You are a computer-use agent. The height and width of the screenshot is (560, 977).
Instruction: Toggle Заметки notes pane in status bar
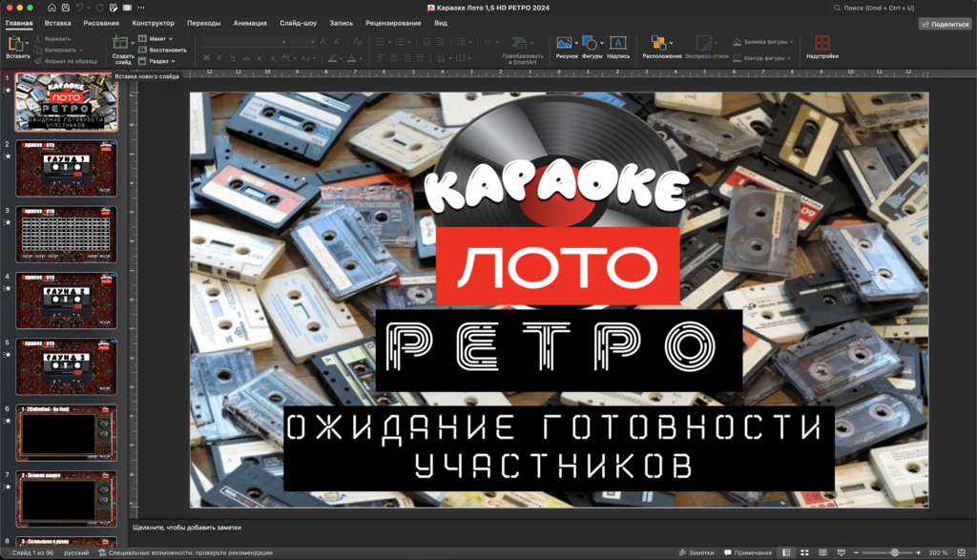(696, 552)
